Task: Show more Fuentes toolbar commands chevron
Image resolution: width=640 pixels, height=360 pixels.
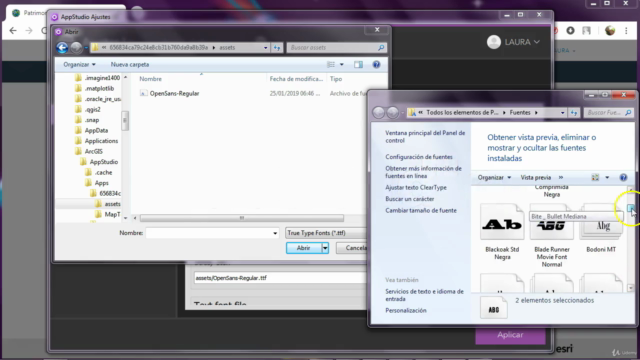Action: (561, 178)
